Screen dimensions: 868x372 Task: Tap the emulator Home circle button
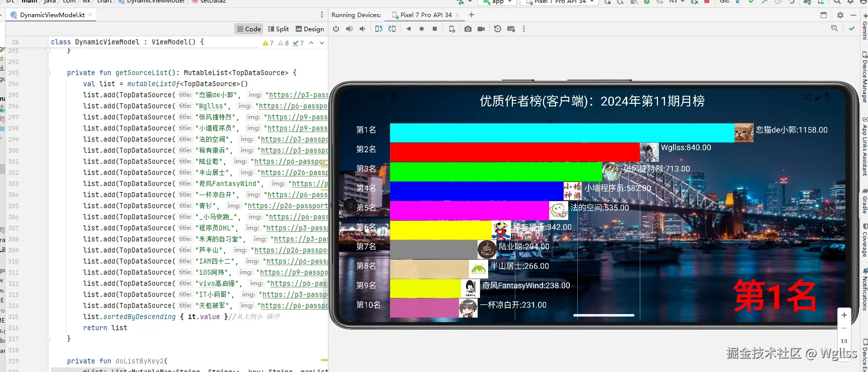pos(422,29)
